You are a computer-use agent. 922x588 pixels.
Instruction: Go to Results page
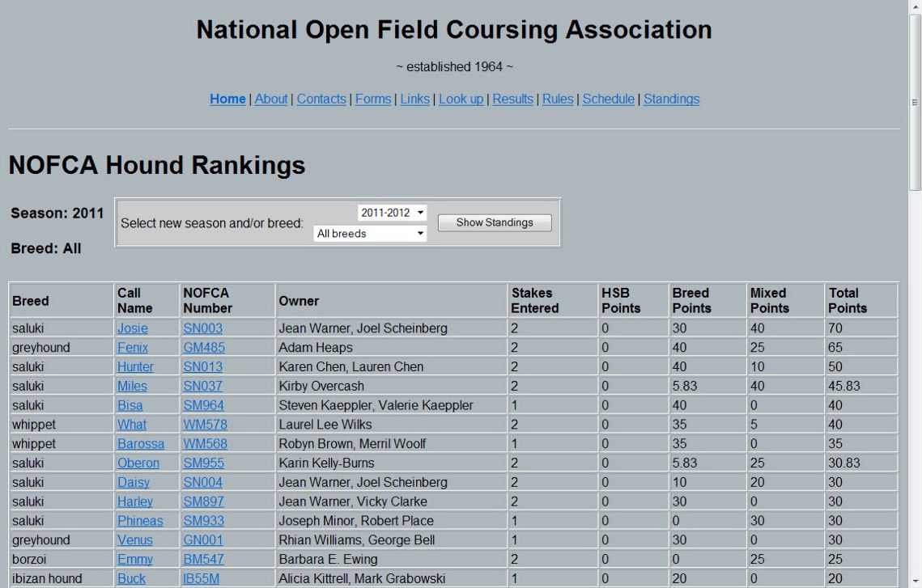(512, 99)
